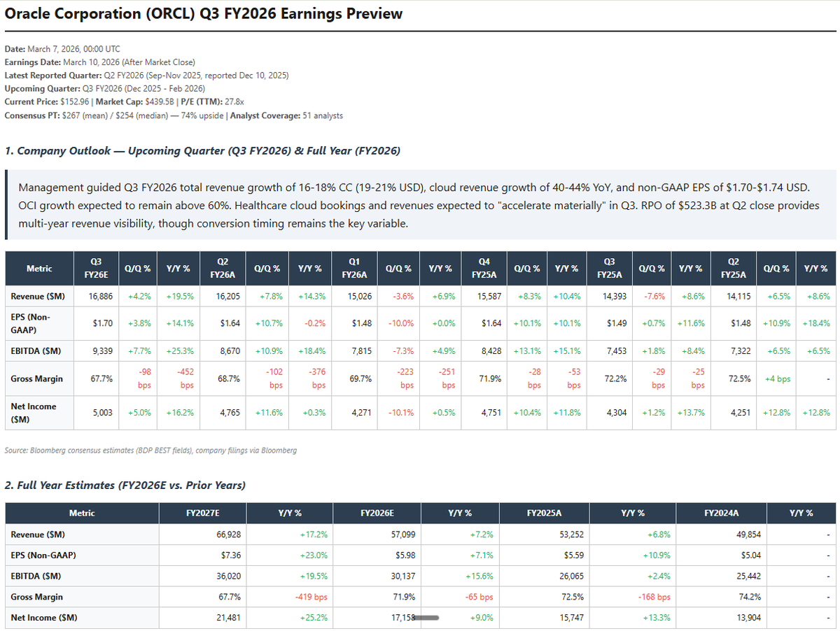Click the full-year EBITDA value 25,442
The image size is (840, 631).
coord(748,576)
